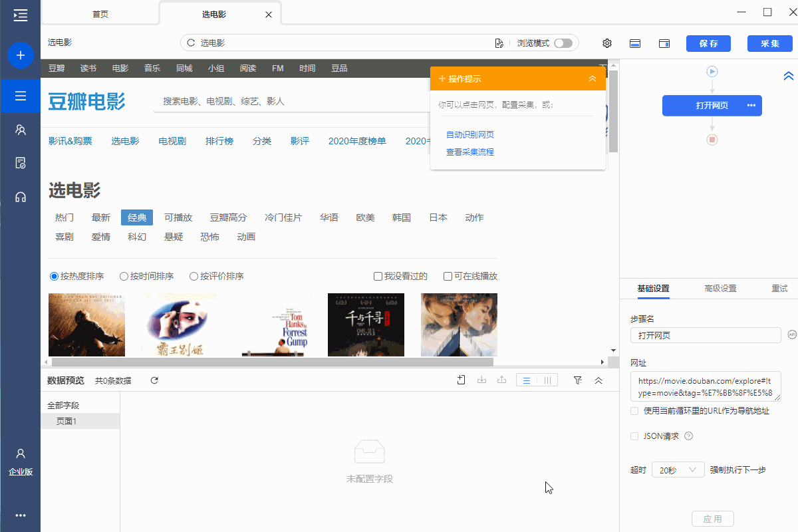Toggle the bottom panel layout icon
Screen dimensions: 798x532
click(635, 43)
